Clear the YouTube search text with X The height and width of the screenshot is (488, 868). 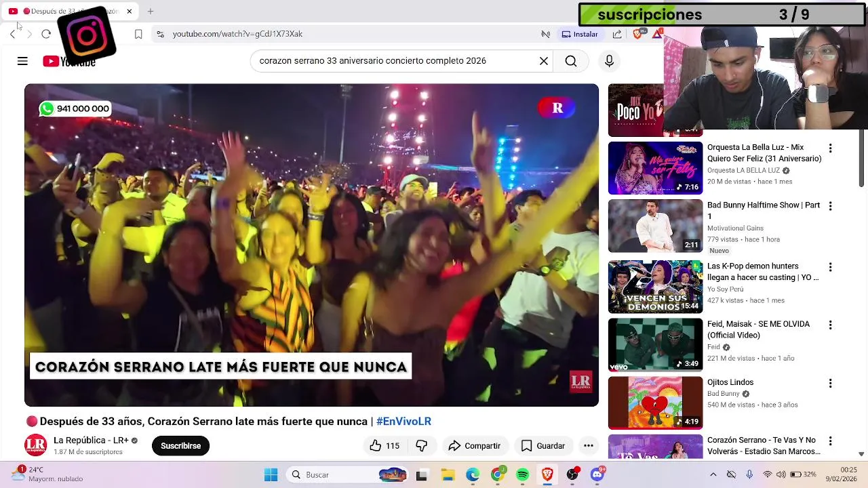point(544,61)
